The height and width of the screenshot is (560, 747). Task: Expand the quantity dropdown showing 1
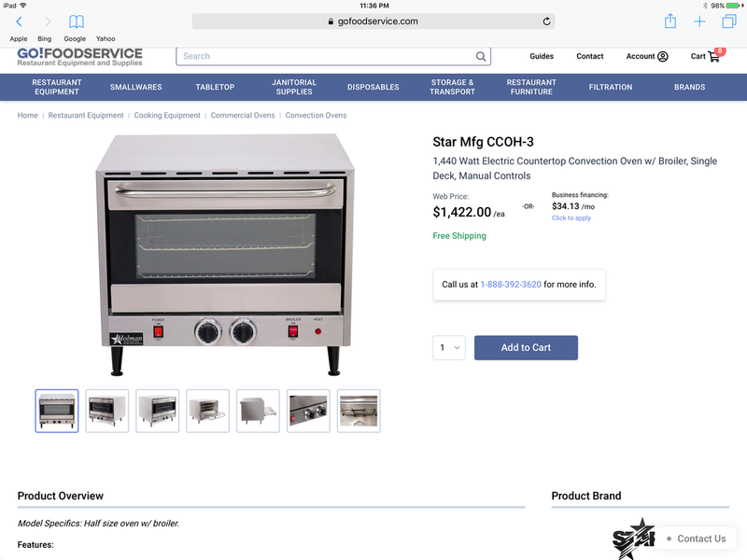click(x=449, y=347)
